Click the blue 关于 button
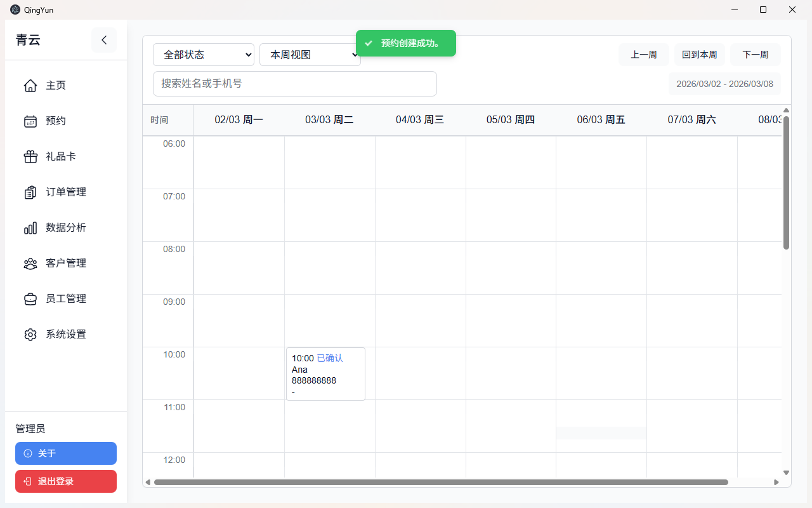Image resolution: width=812 pixels, height=508 pixels. click(66, 453)
